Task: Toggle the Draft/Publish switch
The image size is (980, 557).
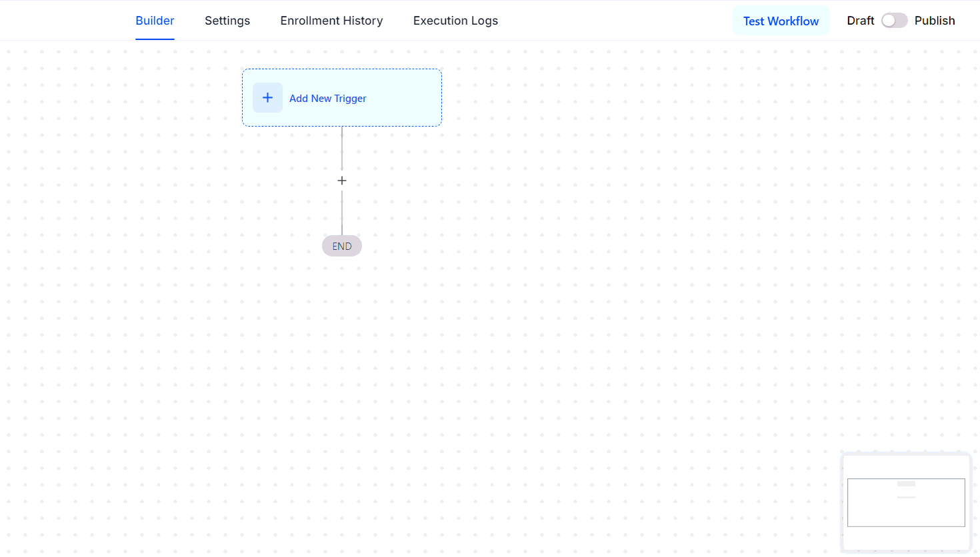Action: point(894,21)
